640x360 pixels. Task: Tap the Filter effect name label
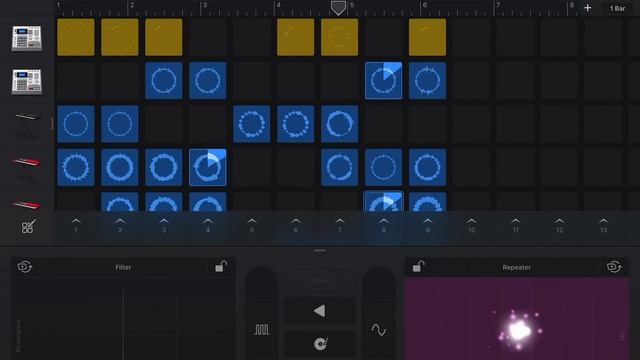[123, 267]
